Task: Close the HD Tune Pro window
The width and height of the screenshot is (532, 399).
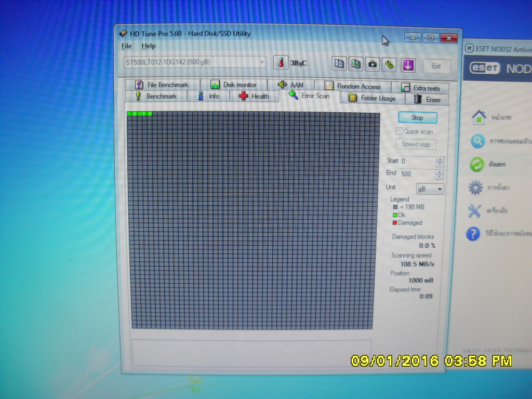Action: coord(448,38)
